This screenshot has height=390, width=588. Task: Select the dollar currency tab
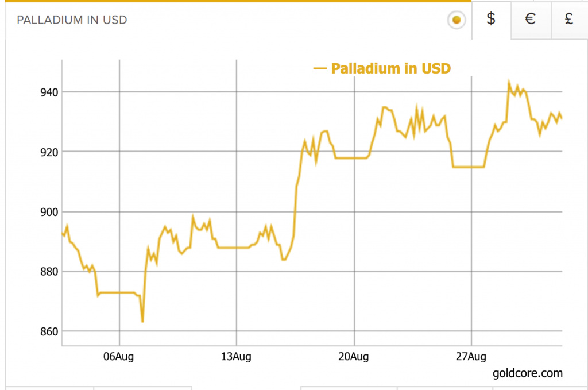(x=491, y=19)
